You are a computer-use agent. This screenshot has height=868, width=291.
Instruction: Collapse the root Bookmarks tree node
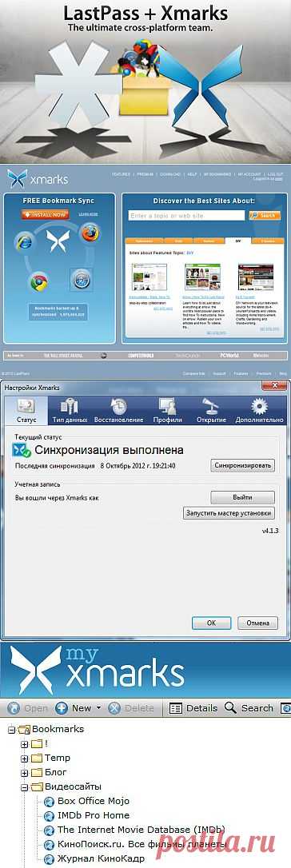(12, 730)
